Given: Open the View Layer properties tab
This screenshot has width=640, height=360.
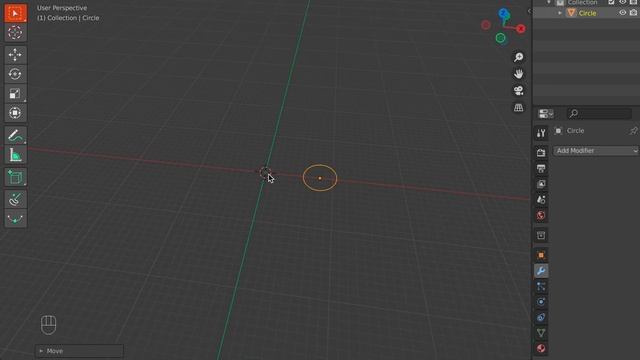Looking at the screenshot, I should [541, 184].
